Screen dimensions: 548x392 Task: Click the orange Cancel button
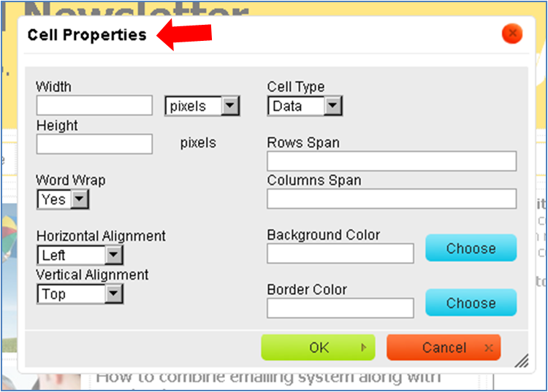[444, 347]
